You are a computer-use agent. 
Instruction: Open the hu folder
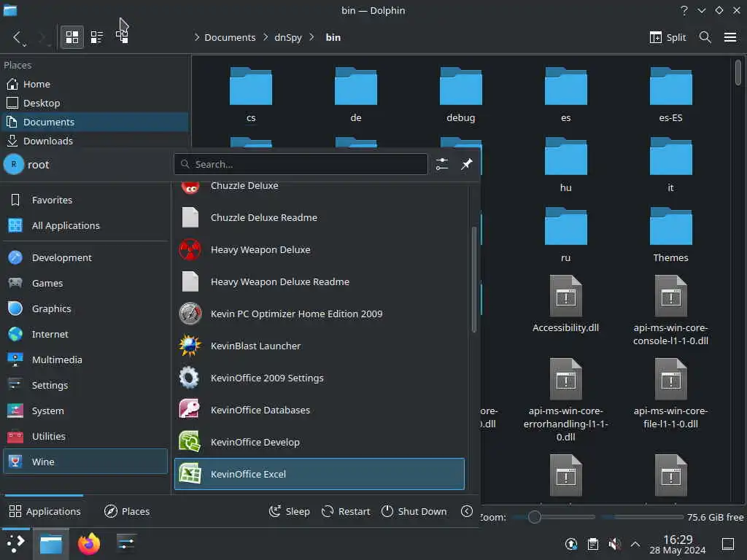pyautogui.click(x=565, y=164)
